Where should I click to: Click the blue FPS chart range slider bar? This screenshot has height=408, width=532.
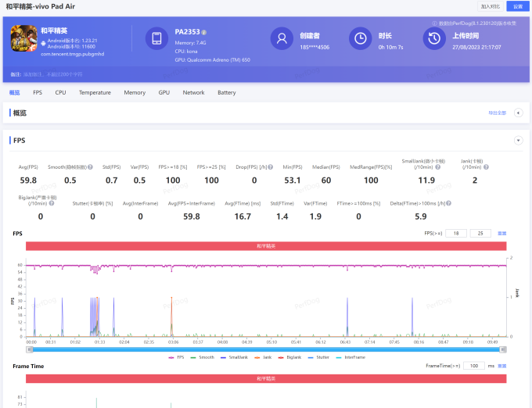tap(266, 349)
